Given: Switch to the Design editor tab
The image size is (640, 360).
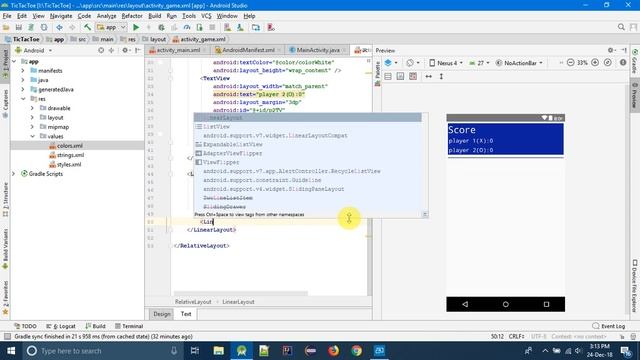Looking at the screenshot, I should [162, 314].
